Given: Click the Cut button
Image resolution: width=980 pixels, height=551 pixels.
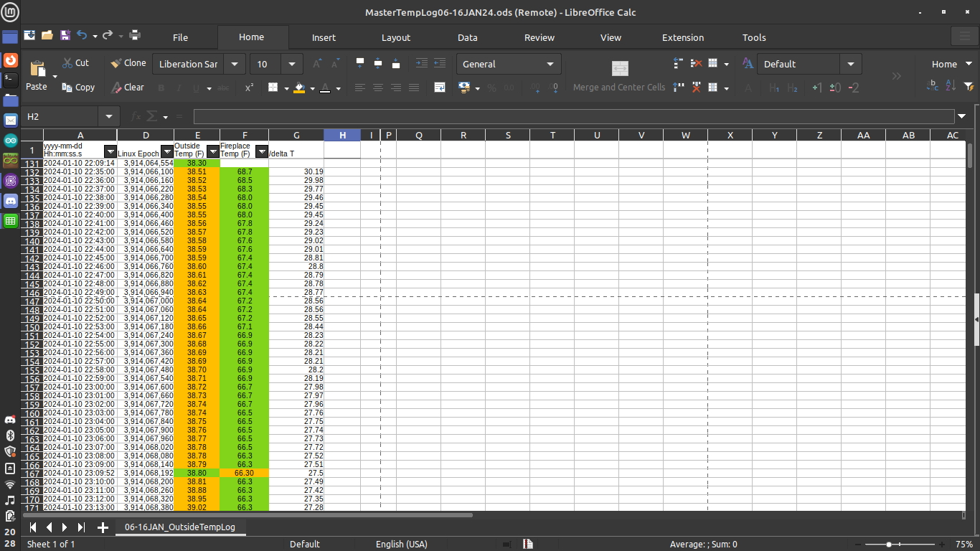Looking at the screenshot, I should tap(75, 63).
